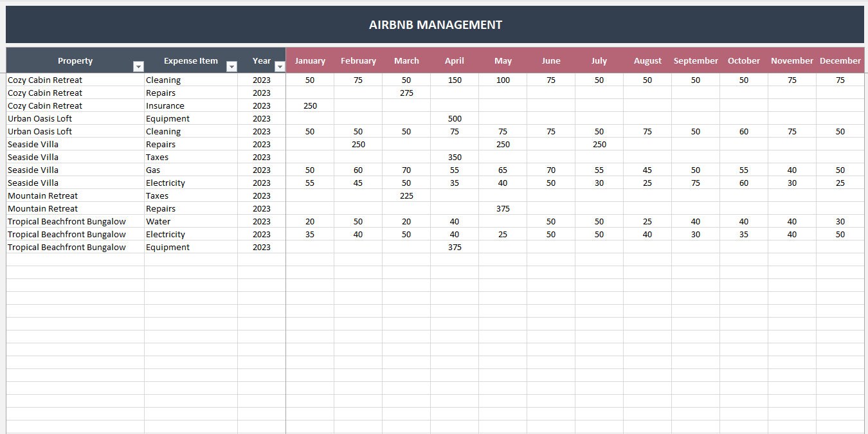The width and height of the screenshot is (868, 434).
Task: Click Seaside Villa Electricity 55 in January
Action: 310,183
